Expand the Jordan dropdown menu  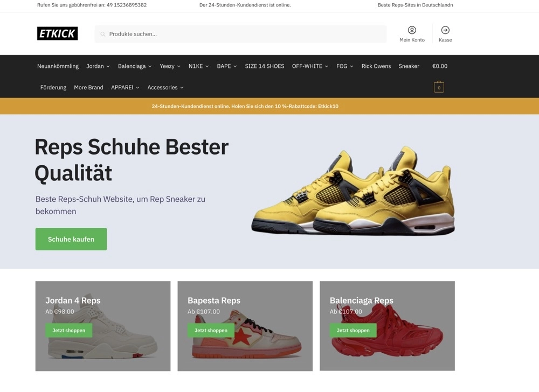point(98,66)
